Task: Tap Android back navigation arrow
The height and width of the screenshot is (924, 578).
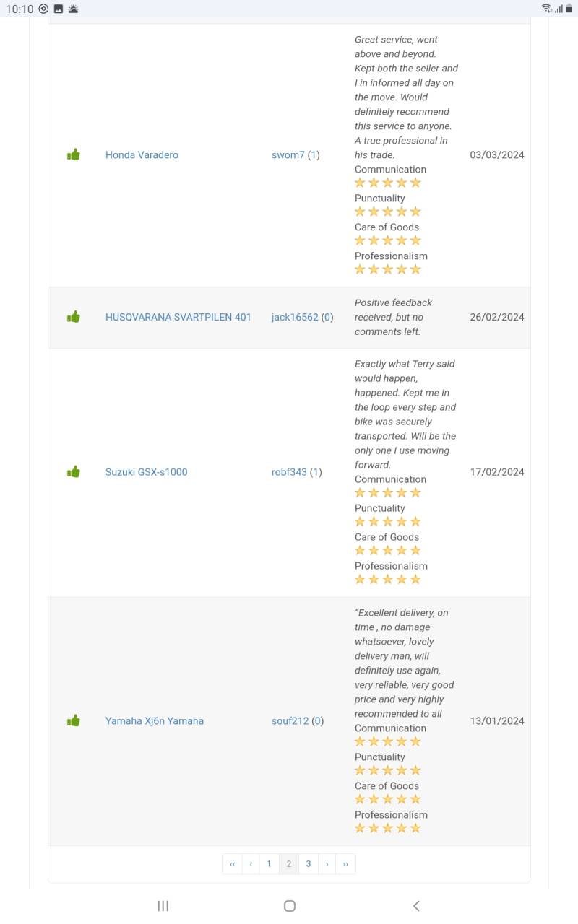Action: pos(415,906)
